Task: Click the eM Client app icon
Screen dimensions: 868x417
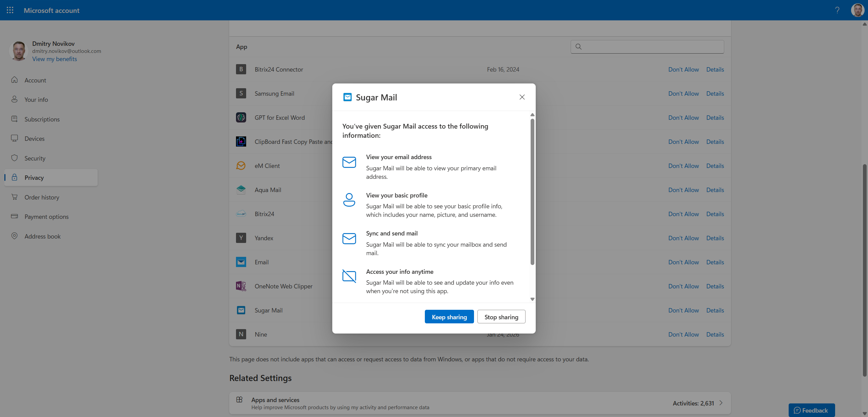Action: (241, 166)
